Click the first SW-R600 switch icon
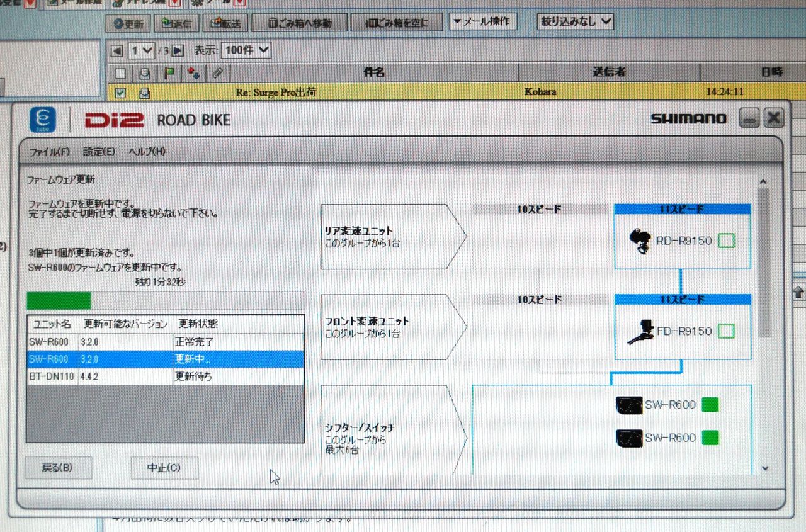 tap(629, 405)
